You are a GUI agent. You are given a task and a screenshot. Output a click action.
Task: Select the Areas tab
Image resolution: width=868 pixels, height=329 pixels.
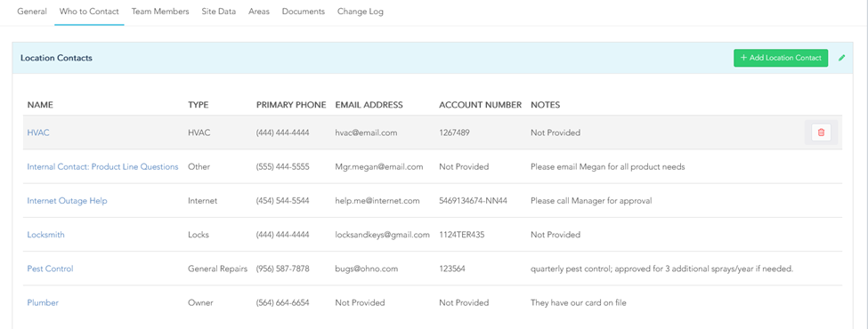(259, 11)
